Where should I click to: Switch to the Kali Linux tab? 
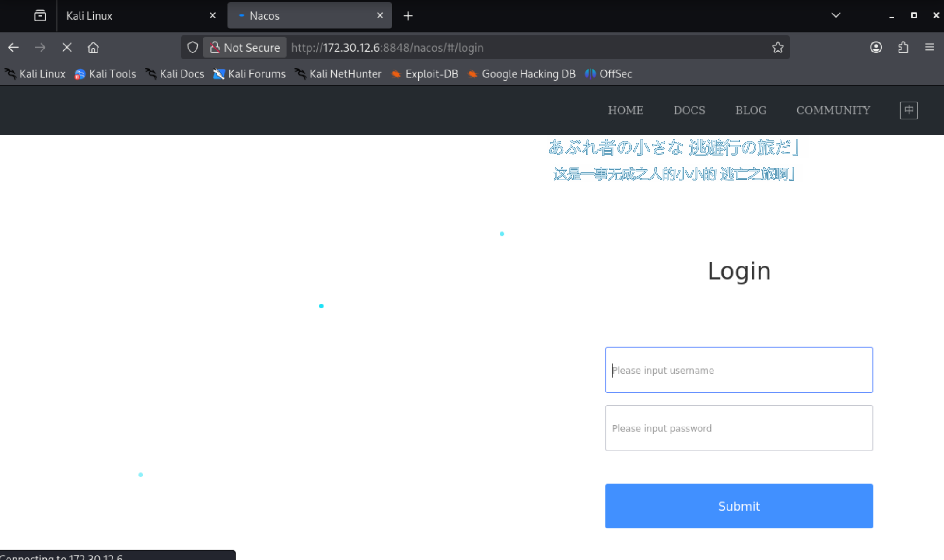tap(131, 16)
